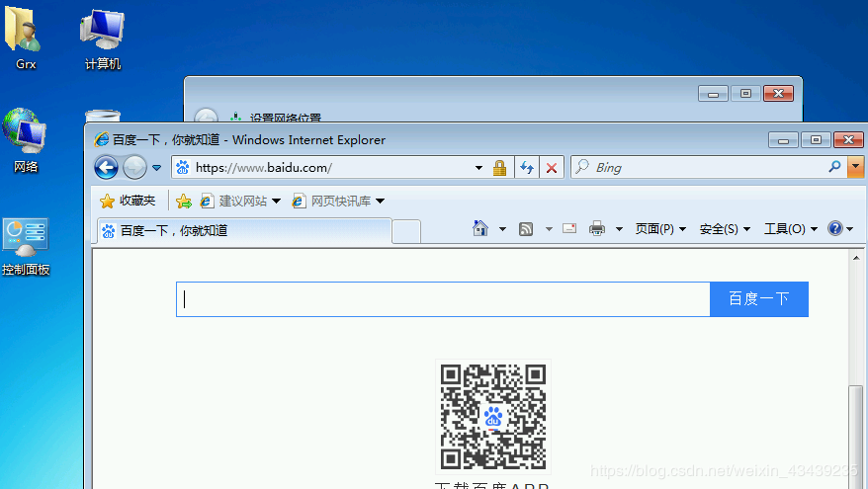Click the printer icon in command bar

pyautogui.click(x=597, y=229)
